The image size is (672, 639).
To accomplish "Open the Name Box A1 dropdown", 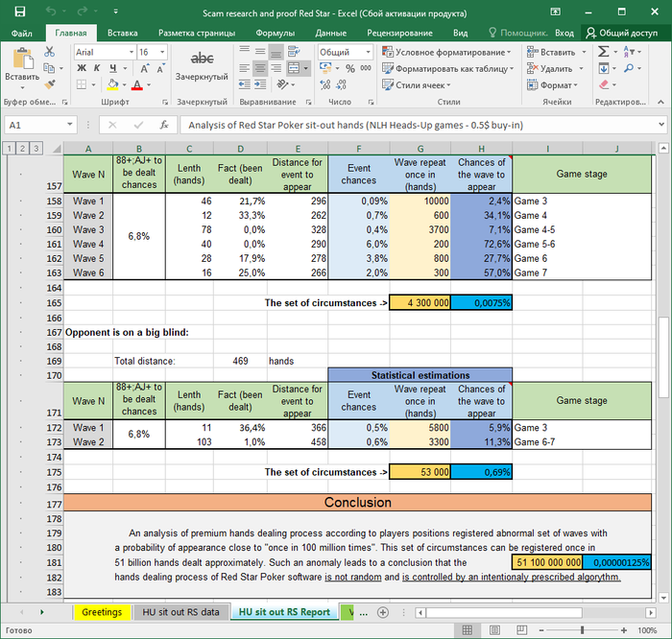I will [69, 125].
